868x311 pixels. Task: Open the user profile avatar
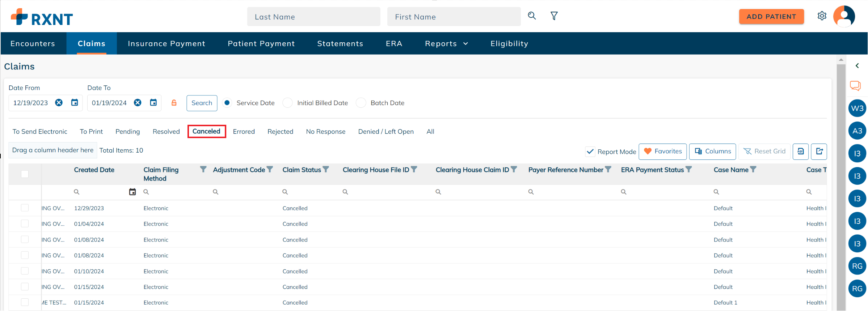tap(844, 16)
